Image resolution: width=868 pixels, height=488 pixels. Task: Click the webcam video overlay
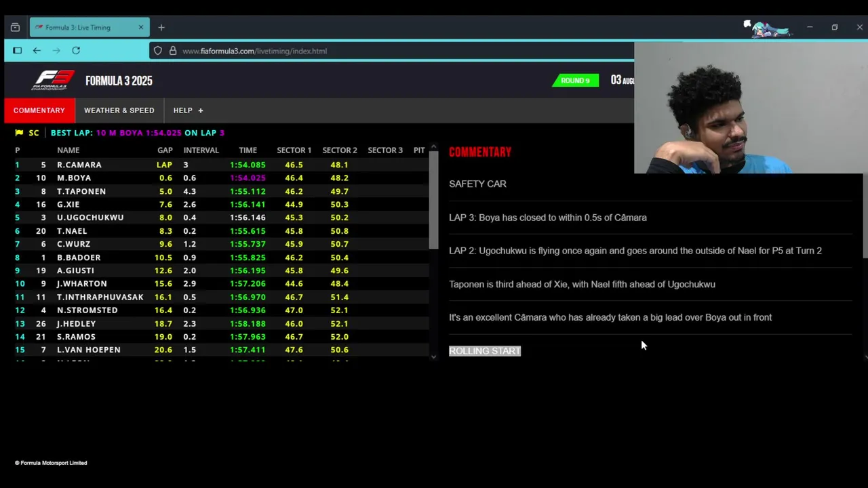[x=751, y=108]
